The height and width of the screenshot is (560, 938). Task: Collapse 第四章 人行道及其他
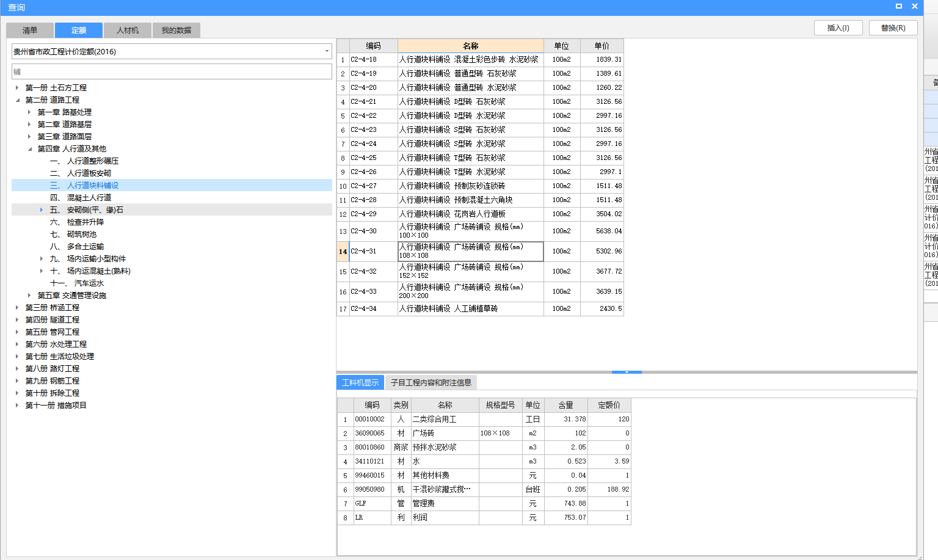coord(29,148)
